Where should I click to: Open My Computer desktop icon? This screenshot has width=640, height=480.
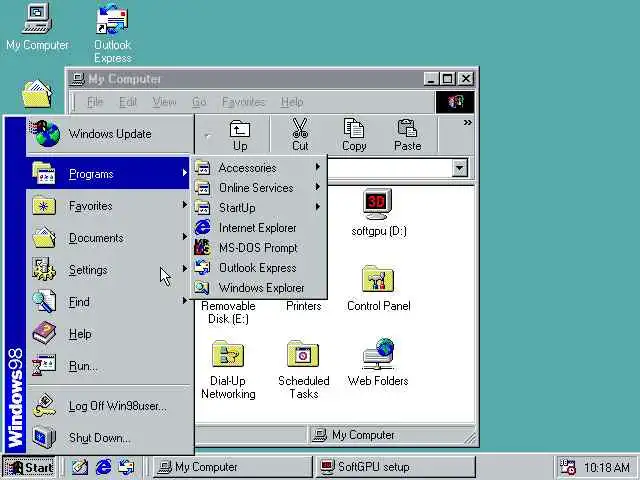pyautogui.click(x=37, y=27)
